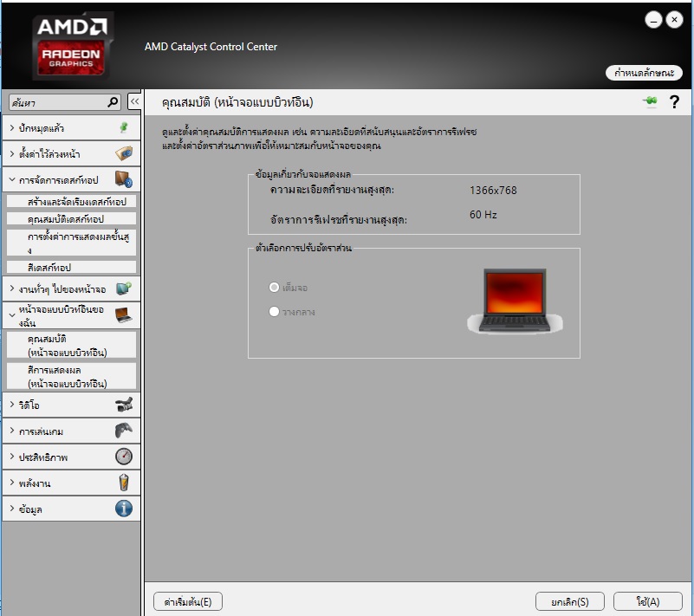The height and width of the screenshot is (616, 694).
Task: Click the gamepad icon beside การเล่นเกม
Action: coord(124,430)
